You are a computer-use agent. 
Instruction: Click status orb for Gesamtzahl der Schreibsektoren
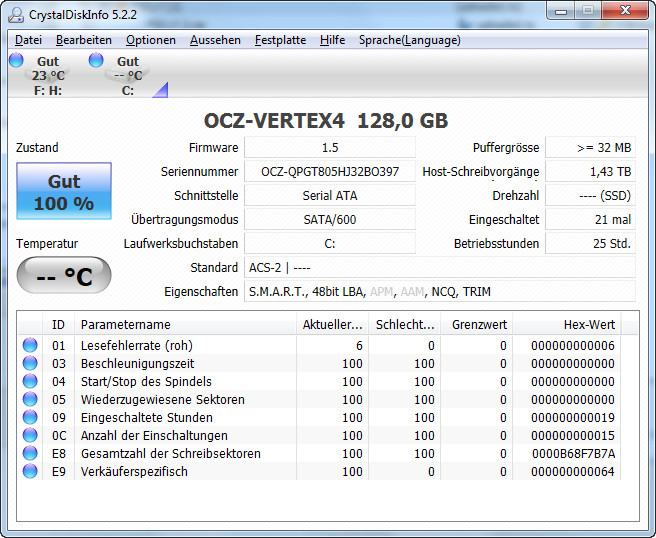click(30, 453)
